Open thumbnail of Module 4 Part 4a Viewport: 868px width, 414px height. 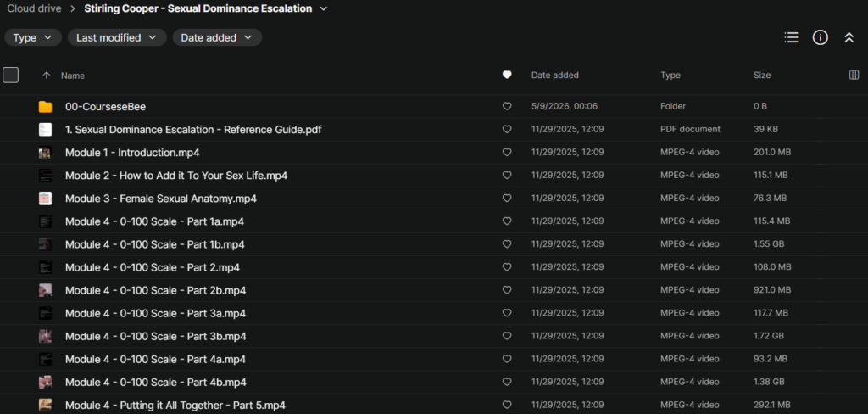pos(46,360)
